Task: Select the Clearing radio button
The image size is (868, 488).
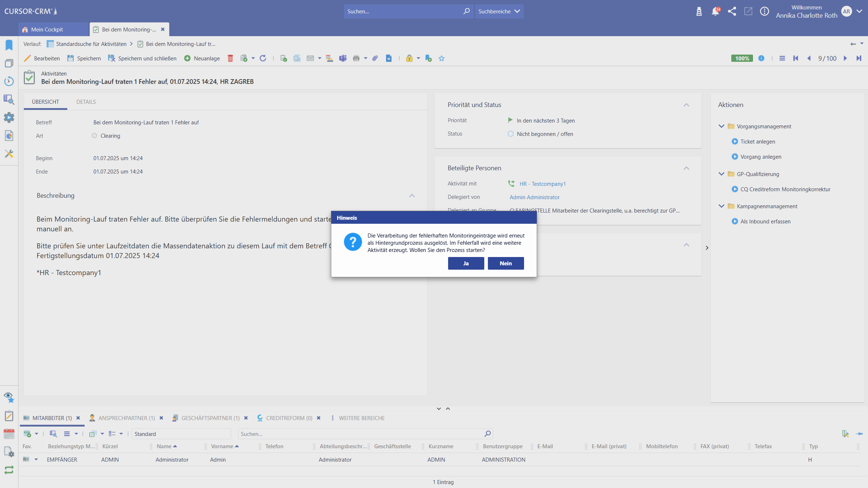Action: point(94,136)
